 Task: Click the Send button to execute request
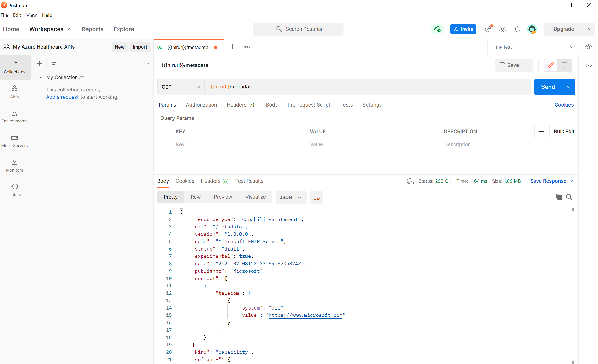pos(548,86)
